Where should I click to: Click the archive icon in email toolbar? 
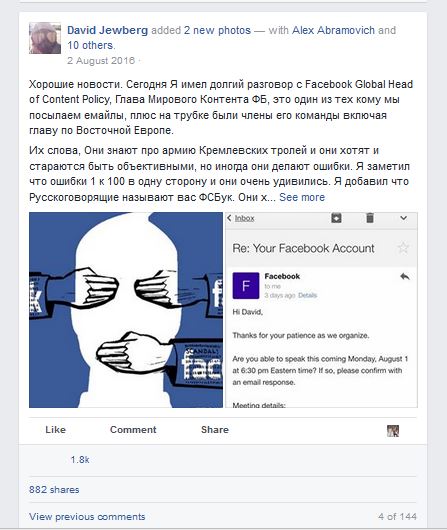pos(336,218)
